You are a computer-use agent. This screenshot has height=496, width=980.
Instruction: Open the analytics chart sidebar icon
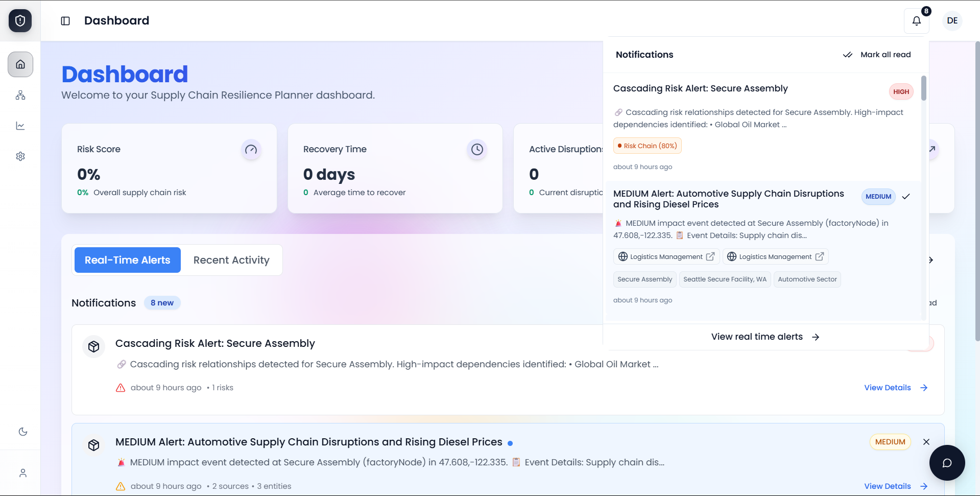pos(20,126)
